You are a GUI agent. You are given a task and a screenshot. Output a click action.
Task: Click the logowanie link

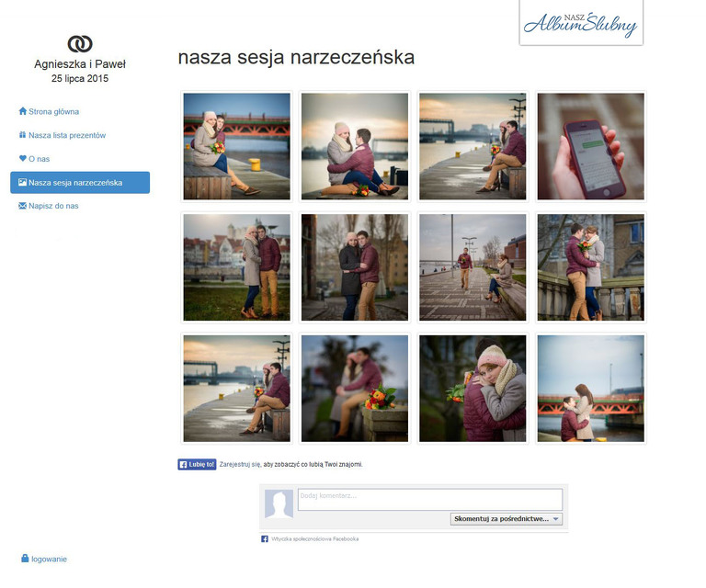(x=49, y=560)
